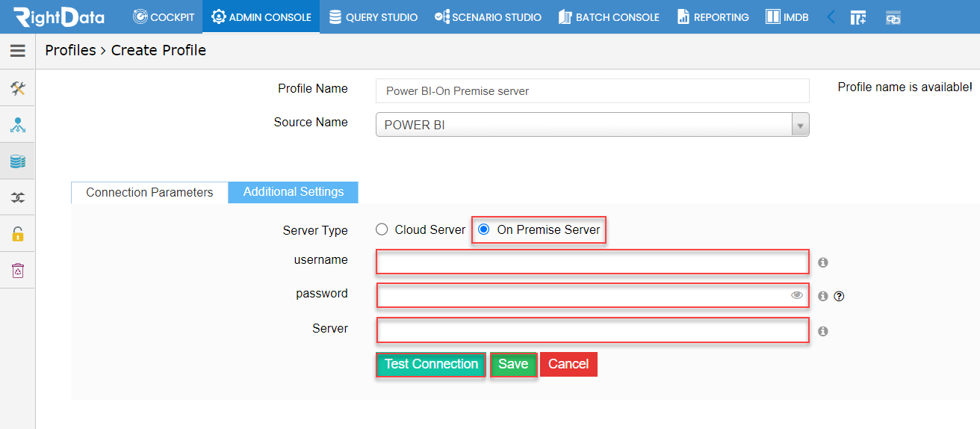Open the database profiles sidebar icon

[18, 161]
